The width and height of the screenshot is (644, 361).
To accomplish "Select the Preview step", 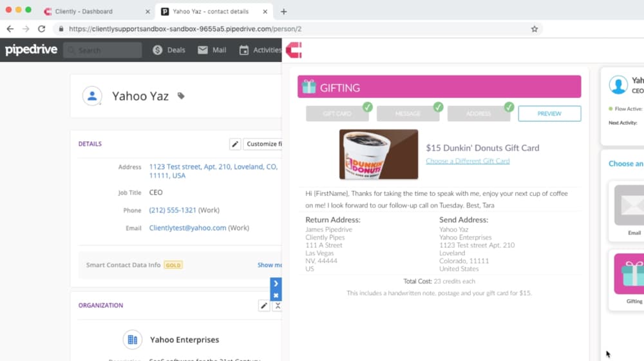I will [x=549, y=113].
